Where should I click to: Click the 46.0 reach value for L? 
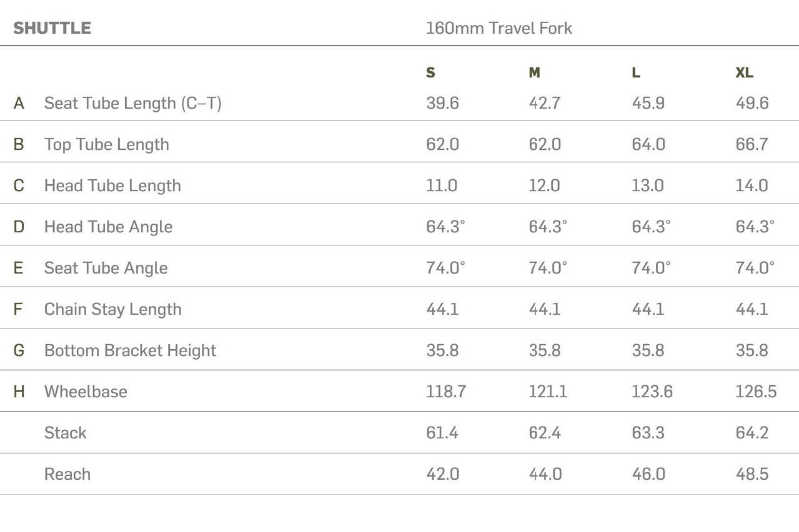pyautogui.click(x=648, y=474)
